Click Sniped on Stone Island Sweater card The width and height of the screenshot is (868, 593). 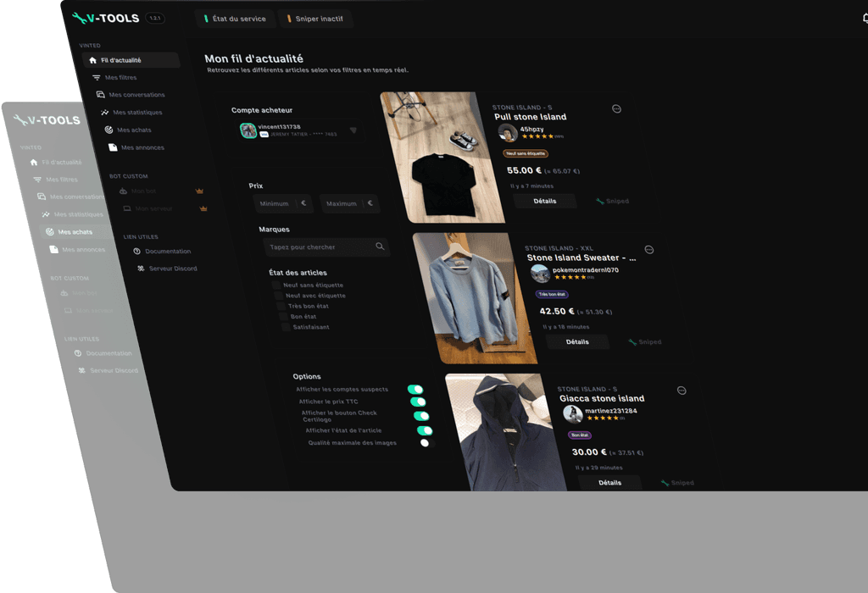point(645,342)
